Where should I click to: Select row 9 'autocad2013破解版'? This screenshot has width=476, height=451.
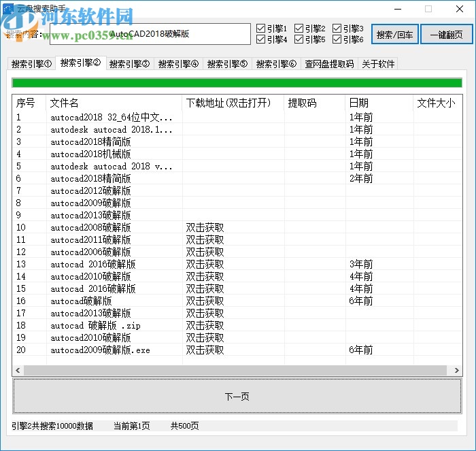[x=237, y=216]
